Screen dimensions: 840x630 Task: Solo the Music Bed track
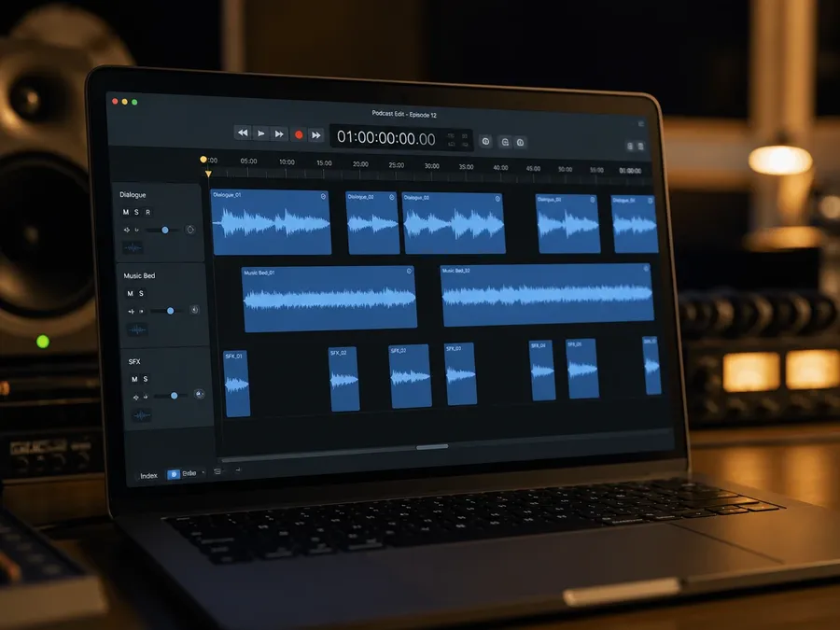pos(142,294)
